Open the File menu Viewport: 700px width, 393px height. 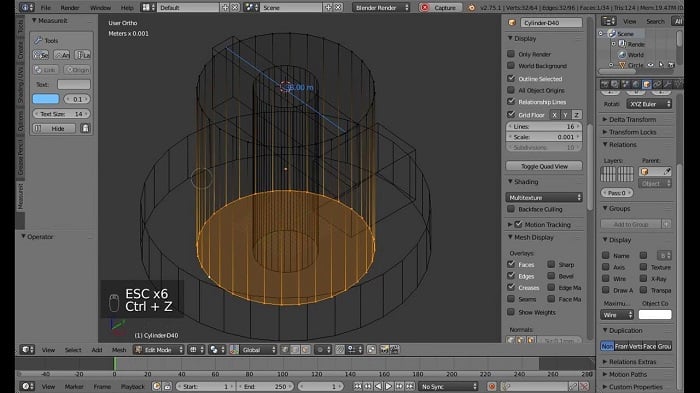pyautogui.click(x=46, y=8)
